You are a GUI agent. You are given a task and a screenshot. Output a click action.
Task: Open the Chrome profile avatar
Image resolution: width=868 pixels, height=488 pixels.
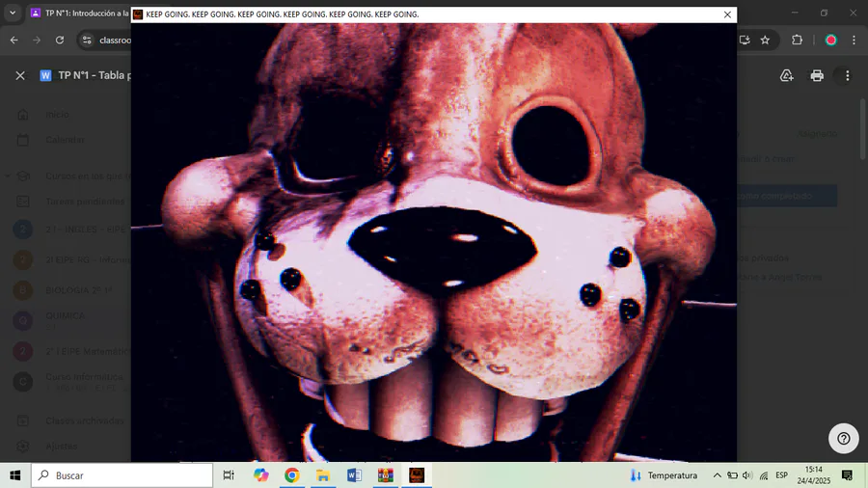pos(831,40)
